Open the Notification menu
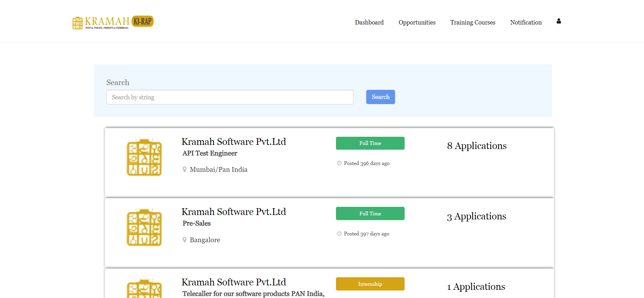This screenshot has height=298, width=644. [526, 22]
